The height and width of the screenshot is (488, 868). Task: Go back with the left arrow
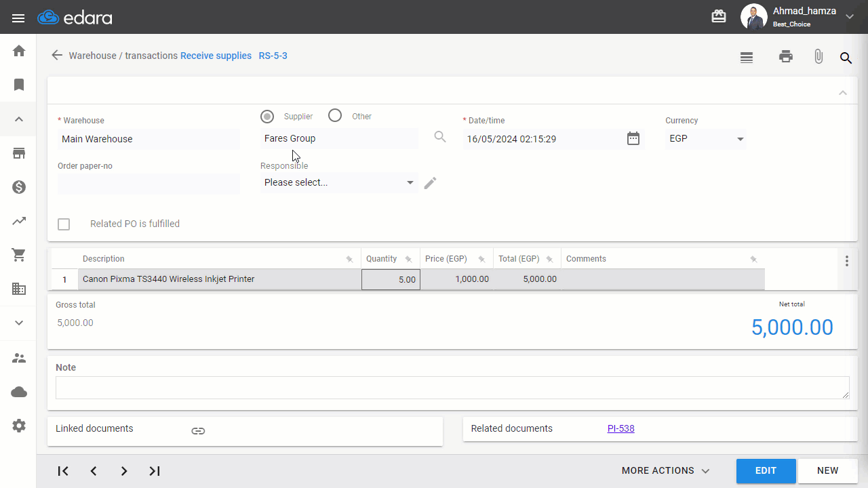(57, 56)
